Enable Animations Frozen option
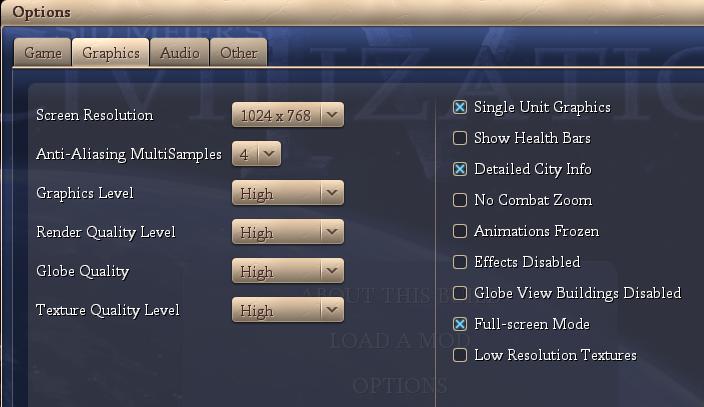The width and height of the screenshot is (704, 407). (460, 231)
